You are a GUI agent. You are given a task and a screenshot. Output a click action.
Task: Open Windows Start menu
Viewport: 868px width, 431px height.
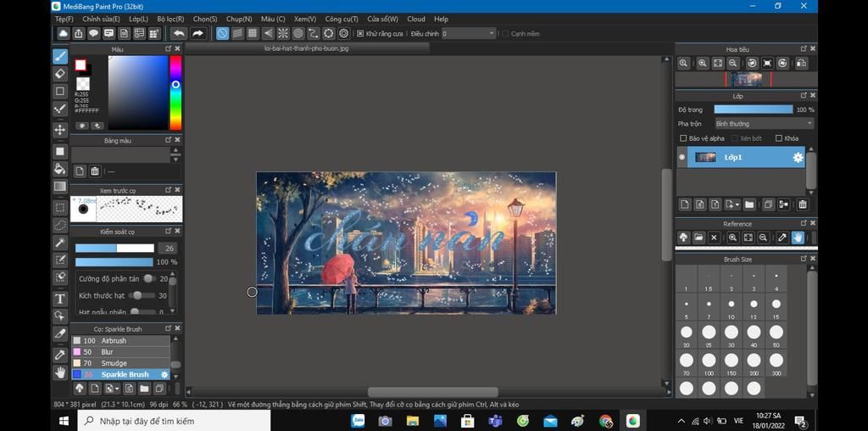[64, 421]
